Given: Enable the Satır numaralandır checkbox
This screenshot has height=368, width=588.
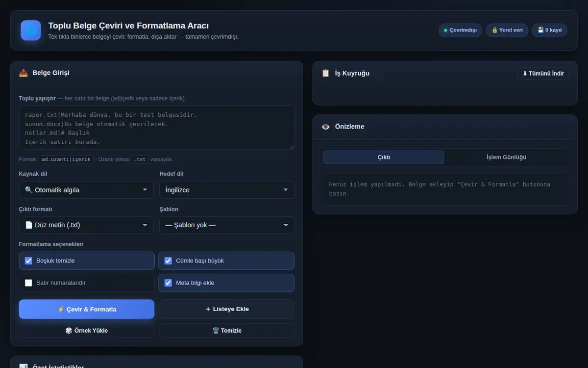Looking at the screenshot, I should 28,283.
